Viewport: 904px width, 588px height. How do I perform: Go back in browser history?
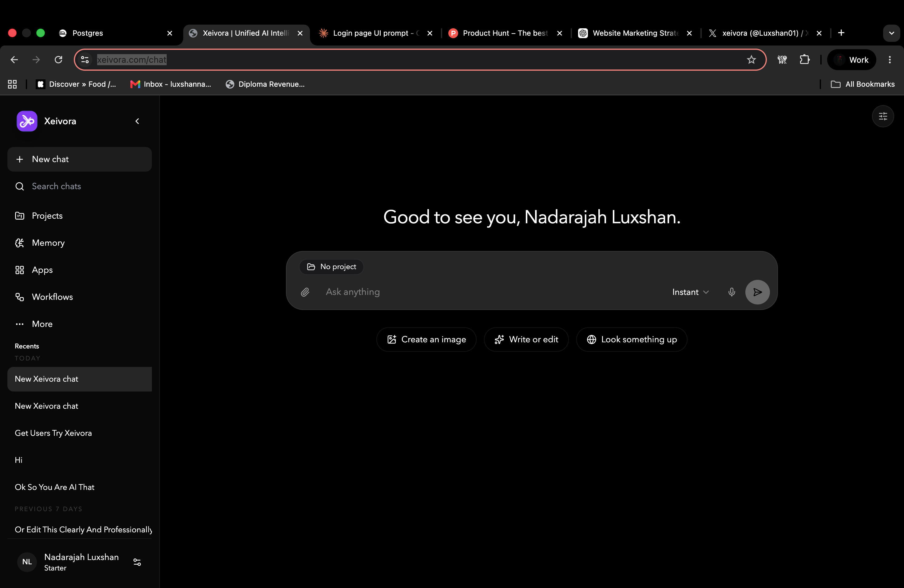pos(14,60)
